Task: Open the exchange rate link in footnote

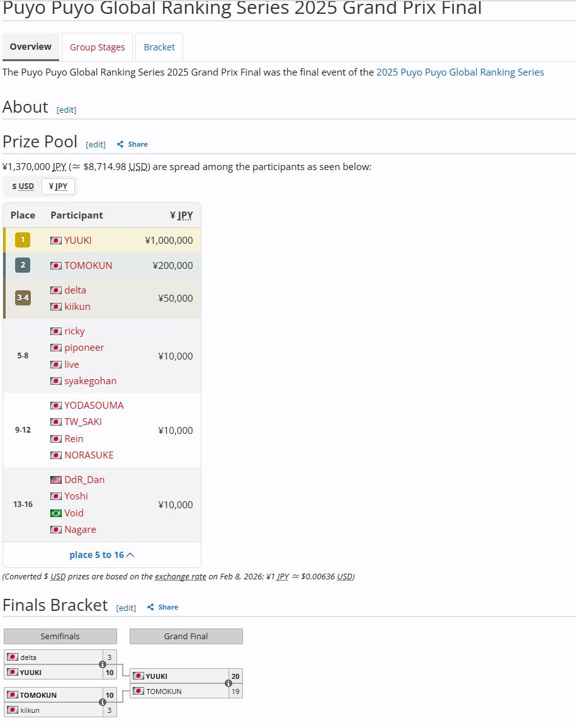Action: [x=181, y=577]
